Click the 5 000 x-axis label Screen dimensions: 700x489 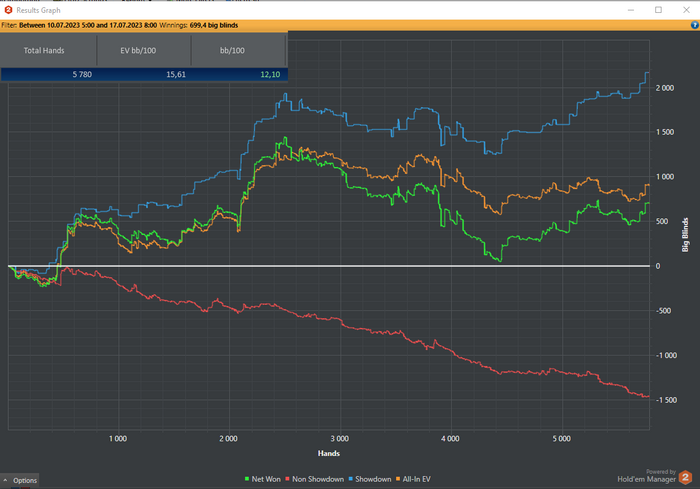[x=562, y=439]
